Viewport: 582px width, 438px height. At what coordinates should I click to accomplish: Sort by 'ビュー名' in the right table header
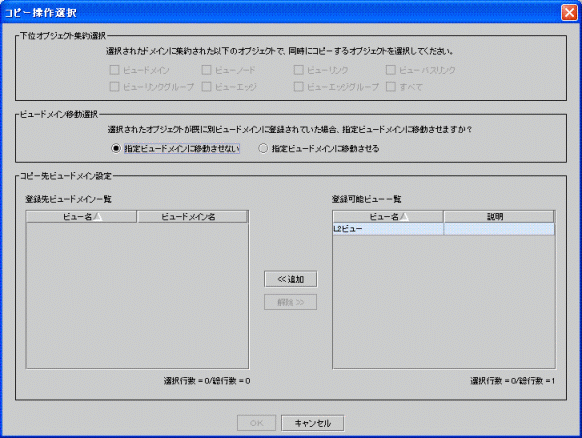click(388, 217)
